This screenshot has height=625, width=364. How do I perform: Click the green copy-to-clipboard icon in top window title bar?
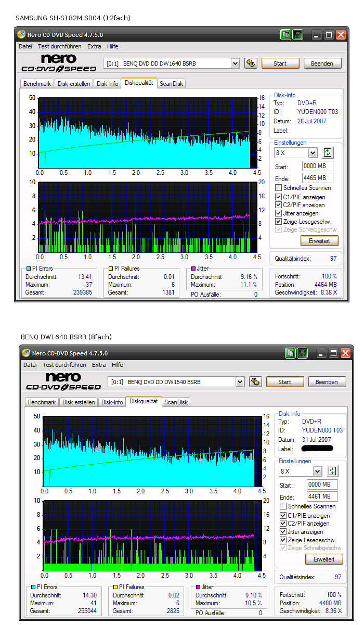point(285,35)
